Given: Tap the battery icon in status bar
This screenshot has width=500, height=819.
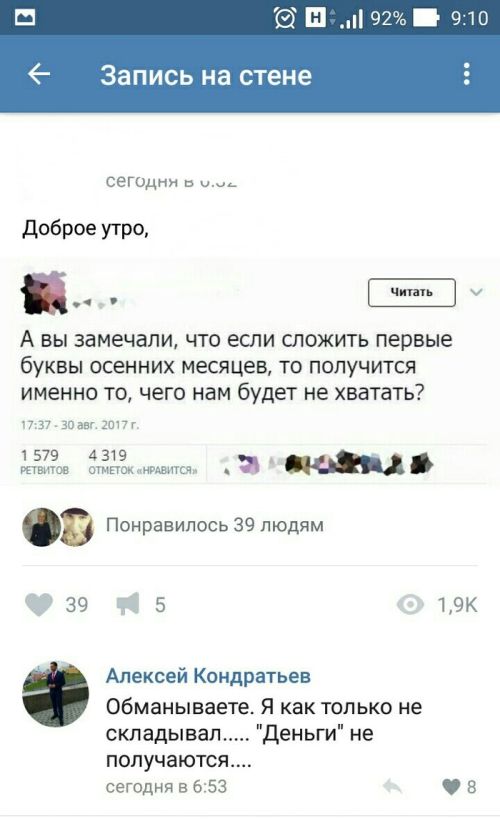Looking at the screenshot, I should click(426, 19).
